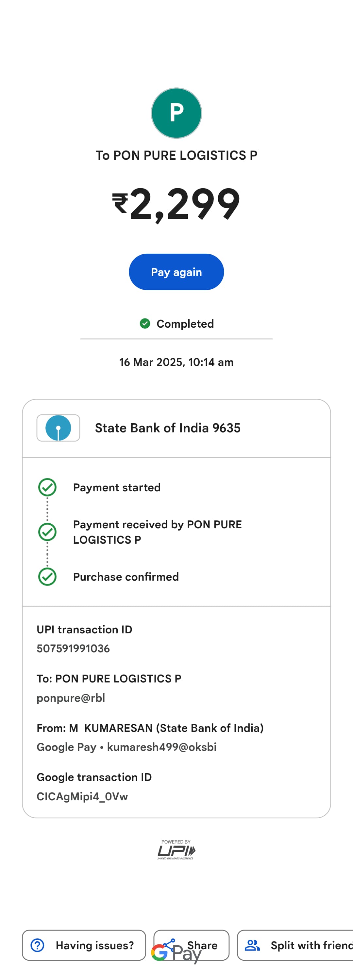Screen dimensions: 353x980
Task: Tap the green P recipient avatar
Action: (176, 113)
